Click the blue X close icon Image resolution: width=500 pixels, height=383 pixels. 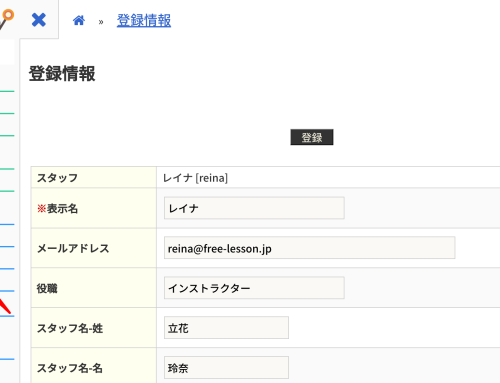point(39,20)
